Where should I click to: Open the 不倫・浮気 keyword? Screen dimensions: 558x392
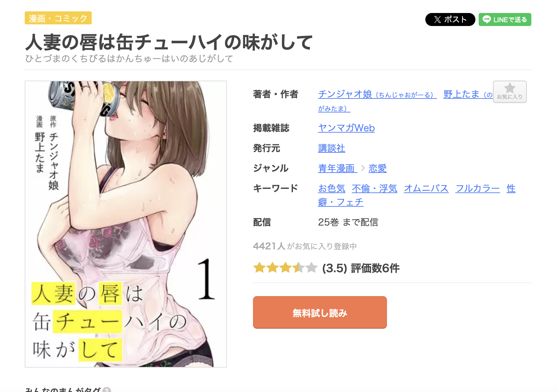pos(375,189)
